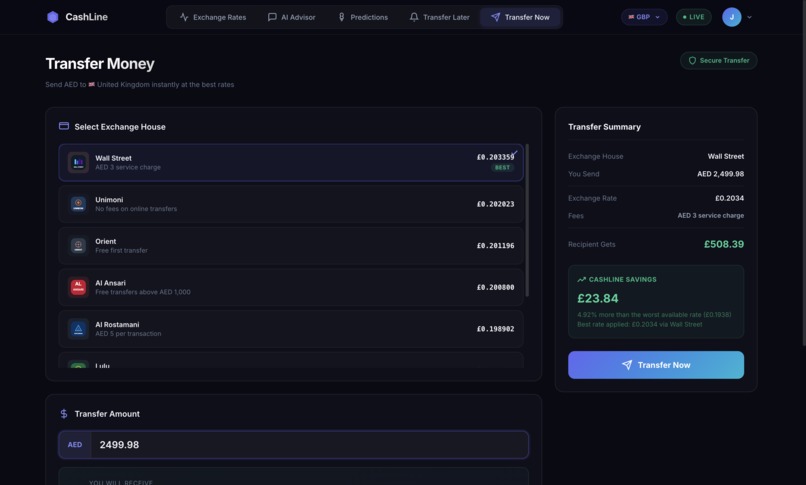The height and width of the screenshot is (485, 806).
Task: Click 'AED 5 per transaction' text
Action: [x=128, y=333]
